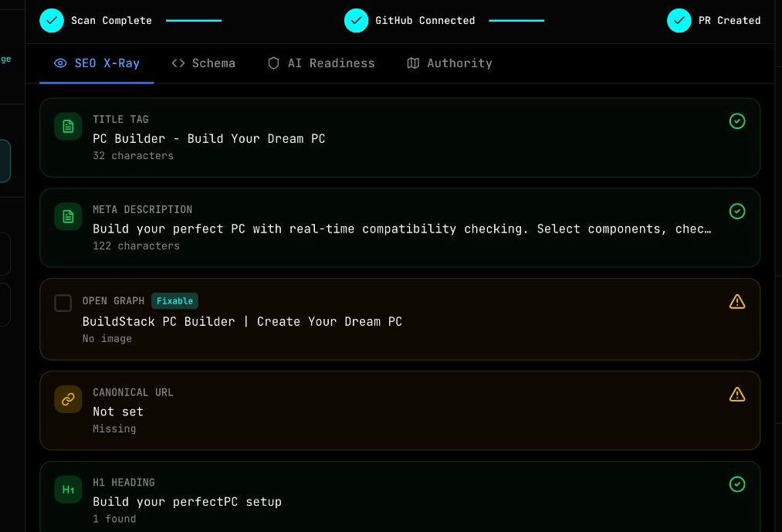Tick the Open Graph checkbox
Screen dimensions: 782x532
coord(63,303)
